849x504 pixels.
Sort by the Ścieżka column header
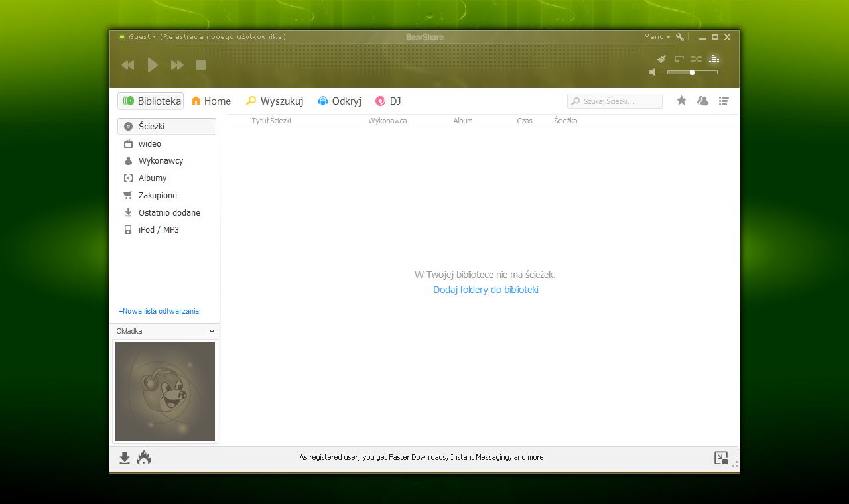pyautogui.click(x=566, y=121)
